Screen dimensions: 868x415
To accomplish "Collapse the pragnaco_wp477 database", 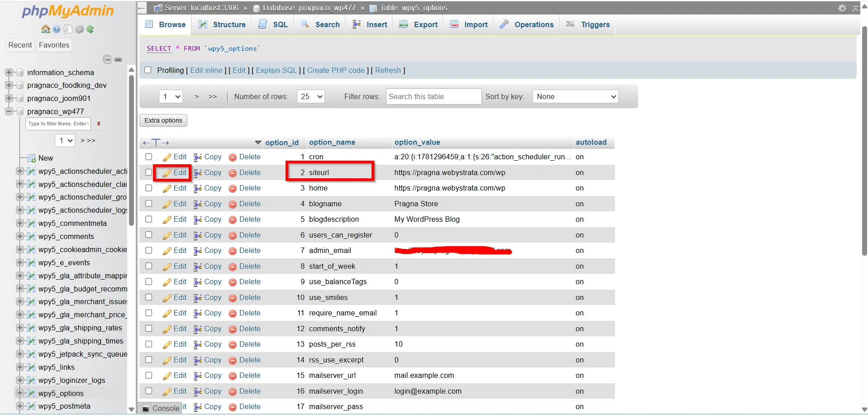I will pos(9,111).
